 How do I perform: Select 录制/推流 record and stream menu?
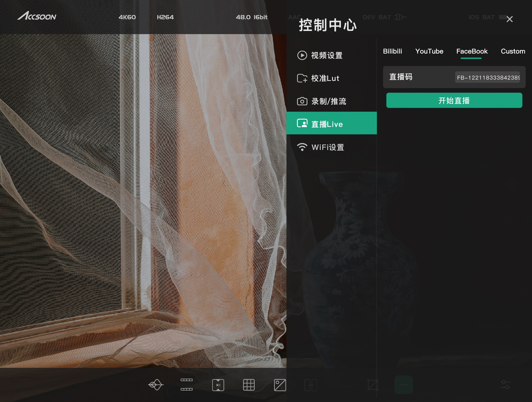[x=332, y=101]
